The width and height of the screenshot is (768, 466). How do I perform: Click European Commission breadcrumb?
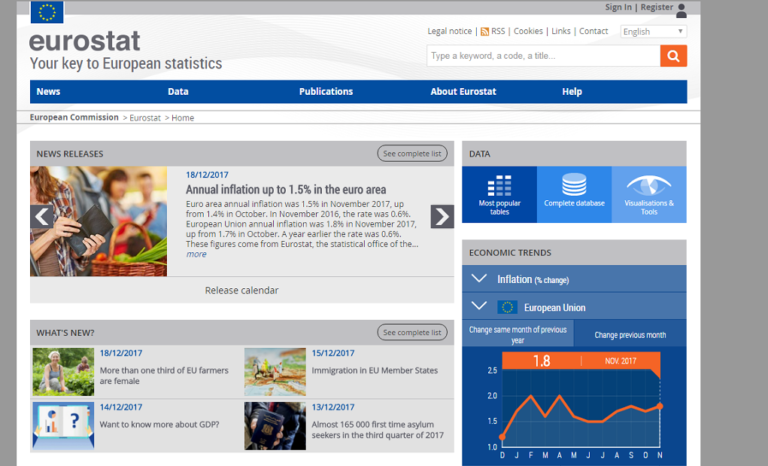click(x=74, y=117)
